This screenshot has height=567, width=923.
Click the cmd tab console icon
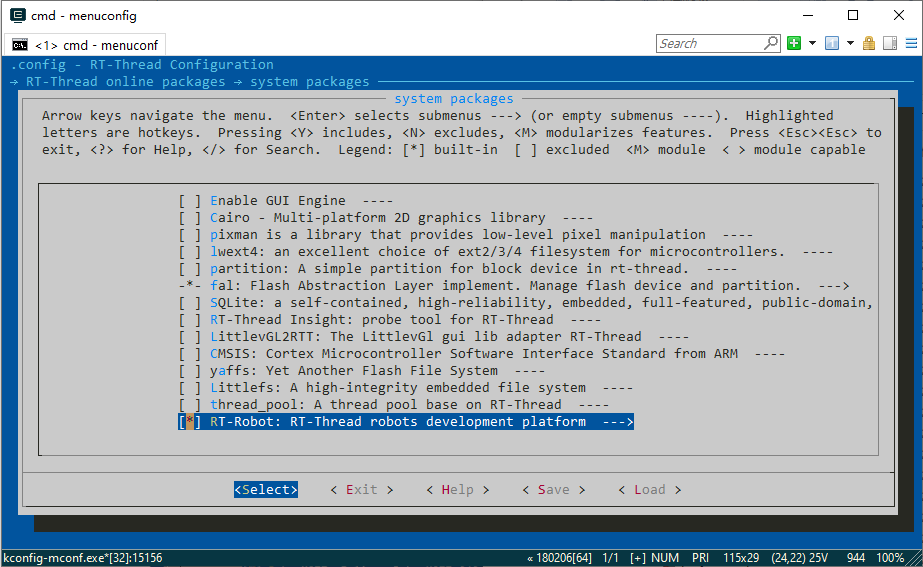(20, 45)
